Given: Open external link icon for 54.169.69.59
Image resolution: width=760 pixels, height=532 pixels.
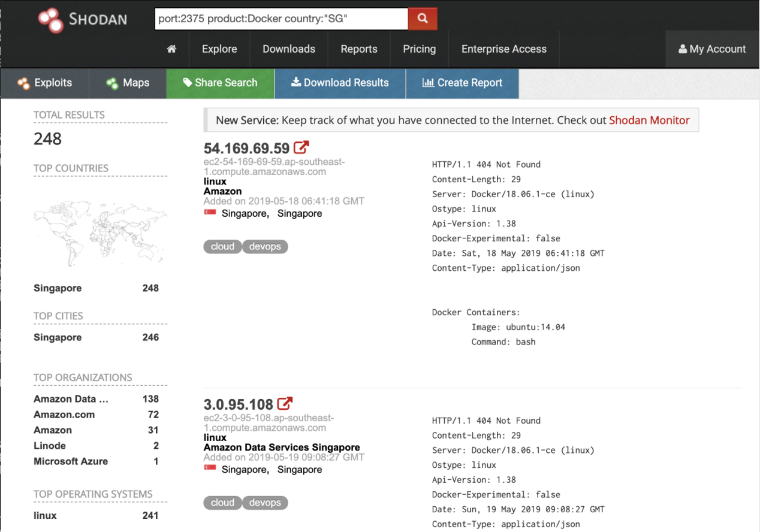Looking at the screenshot, I should (301, 147).
